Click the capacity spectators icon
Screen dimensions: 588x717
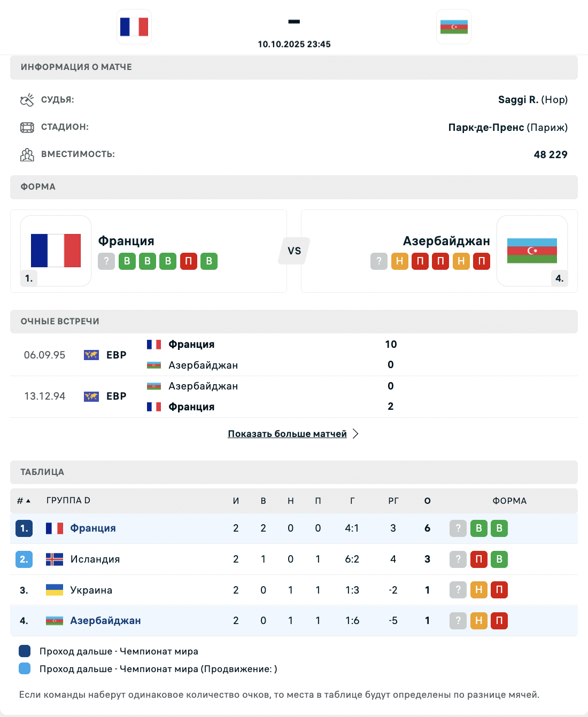27,154
